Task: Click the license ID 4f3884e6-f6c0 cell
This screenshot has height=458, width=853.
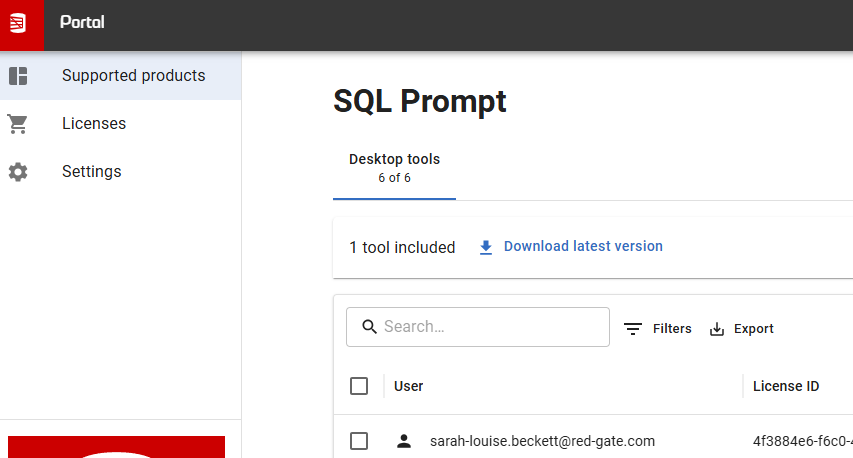Action: (x=803, y=441)
